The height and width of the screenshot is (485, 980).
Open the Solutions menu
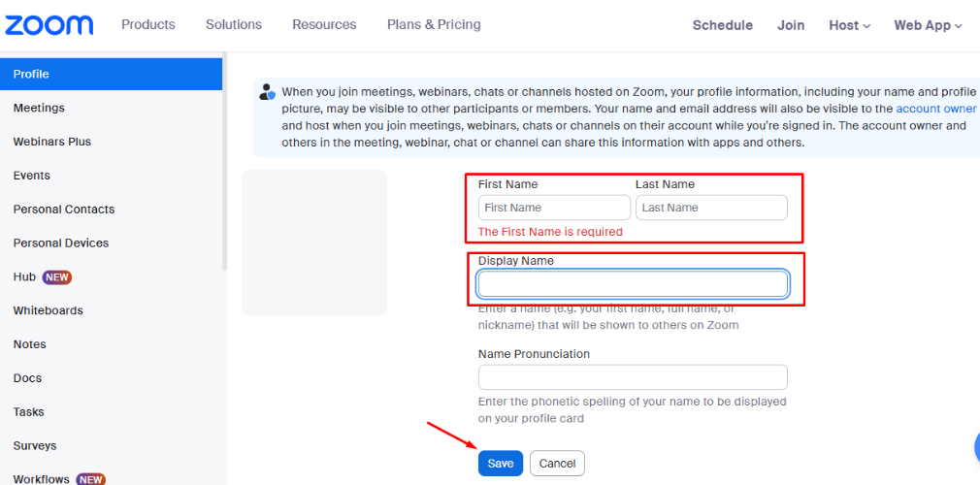coord(234,24)
